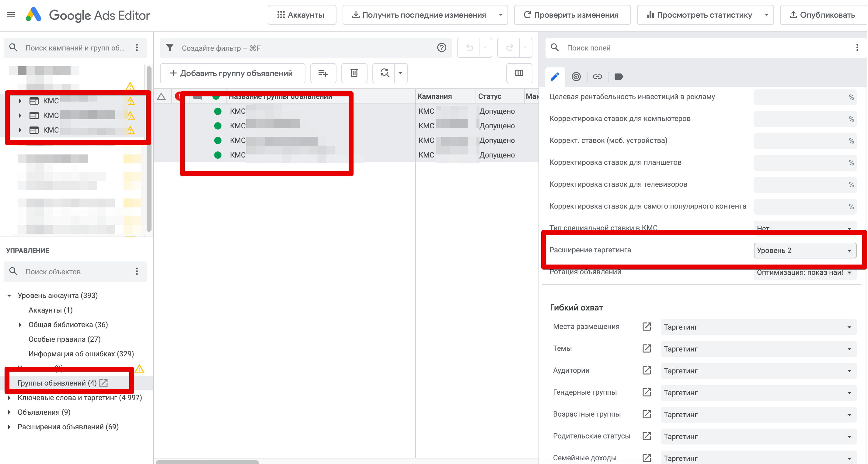Open campaign search options menu

(x=137, y=48)
